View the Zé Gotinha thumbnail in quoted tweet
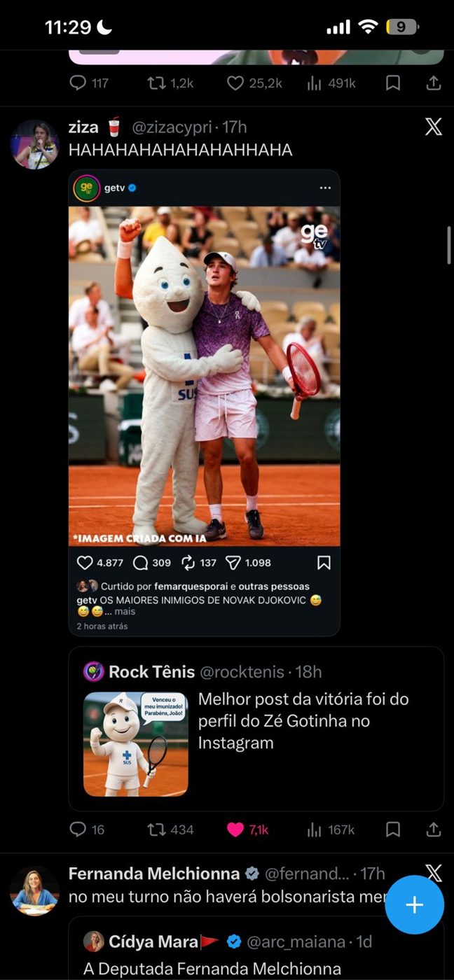Image resolution: width=454 pixels, height=980 pixels. 136,744
